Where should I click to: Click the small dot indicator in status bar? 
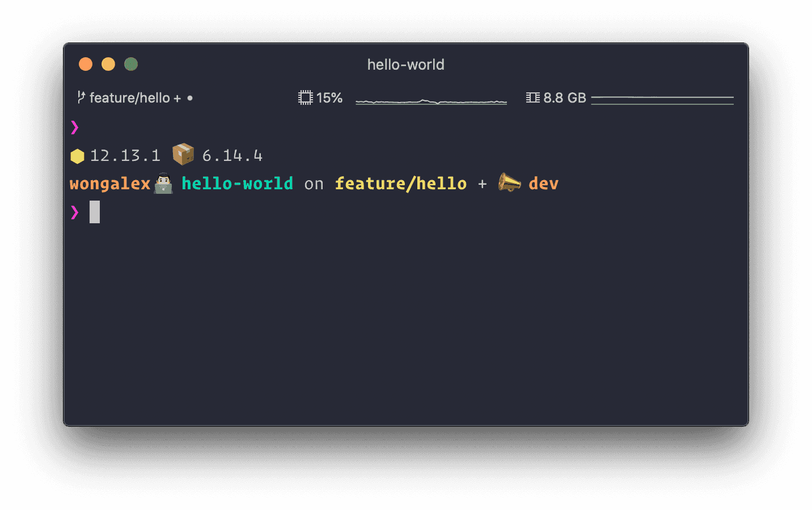point(190,98)
